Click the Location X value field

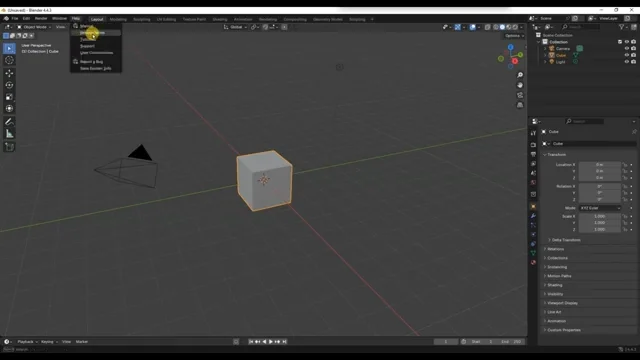pyautogui.click(x=600, y=165)
